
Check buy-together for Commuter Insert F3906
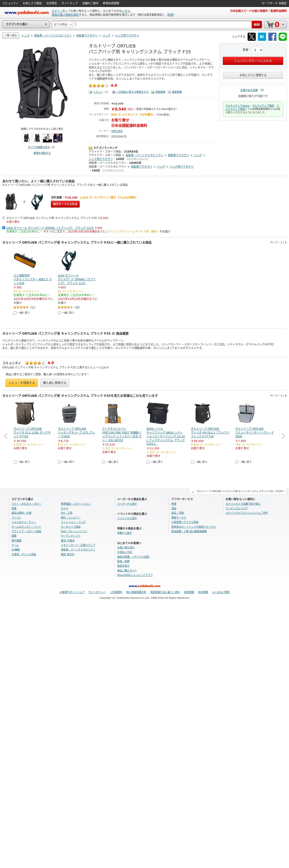pyautogui.click(x=237, y=462)
